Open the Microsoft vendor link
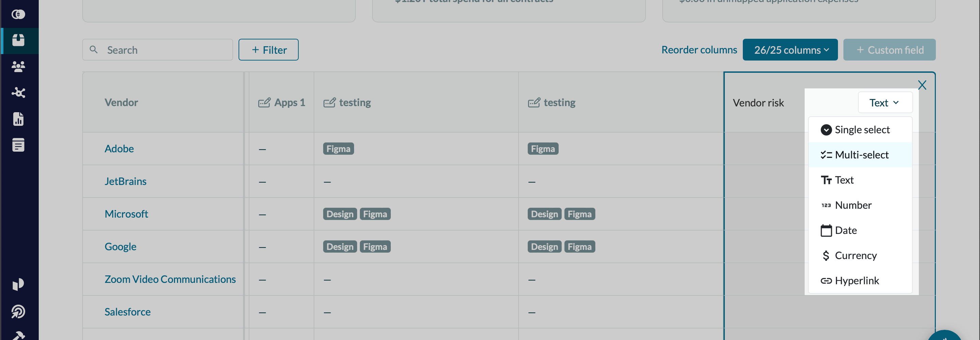Viewport: 980px width, 340px height. point(126,214)
